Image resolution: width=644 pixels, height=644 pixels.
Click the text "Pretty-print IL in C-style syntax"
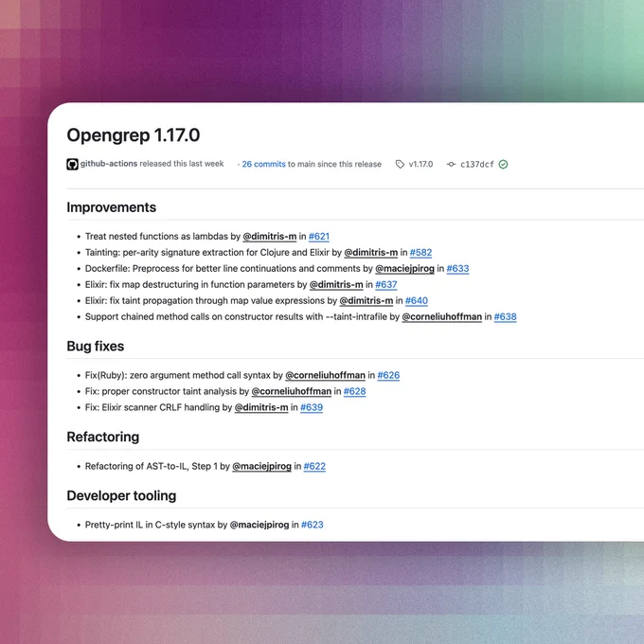pos(150,525)
